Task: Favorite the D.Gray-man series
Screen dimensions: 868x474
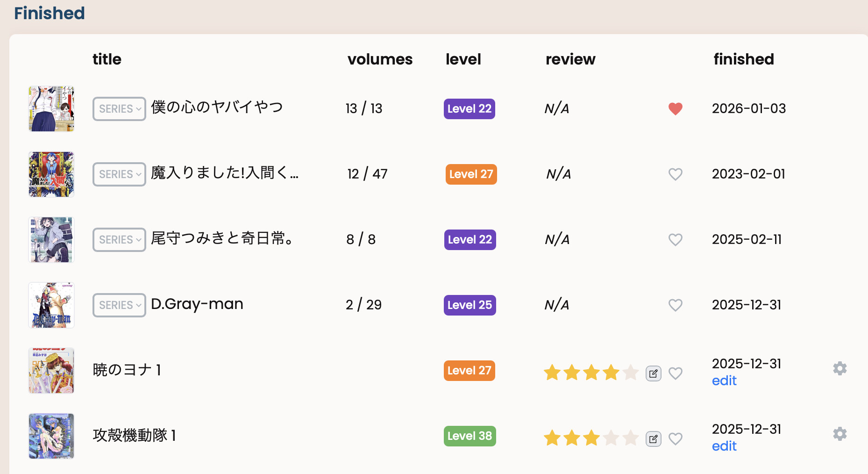Action: click(x=675, y=305)
